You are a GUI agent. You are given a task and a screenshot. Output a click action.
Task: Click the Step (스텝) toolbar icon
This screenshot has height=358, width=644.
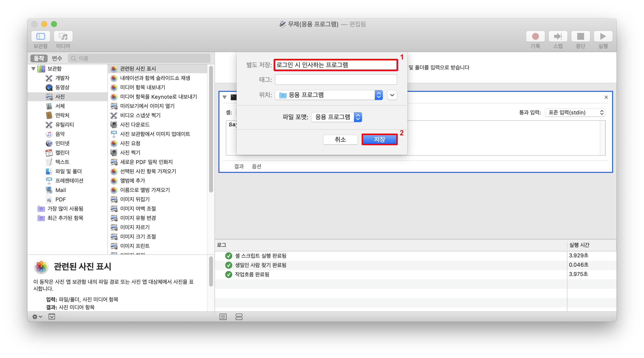coord(558,37)
